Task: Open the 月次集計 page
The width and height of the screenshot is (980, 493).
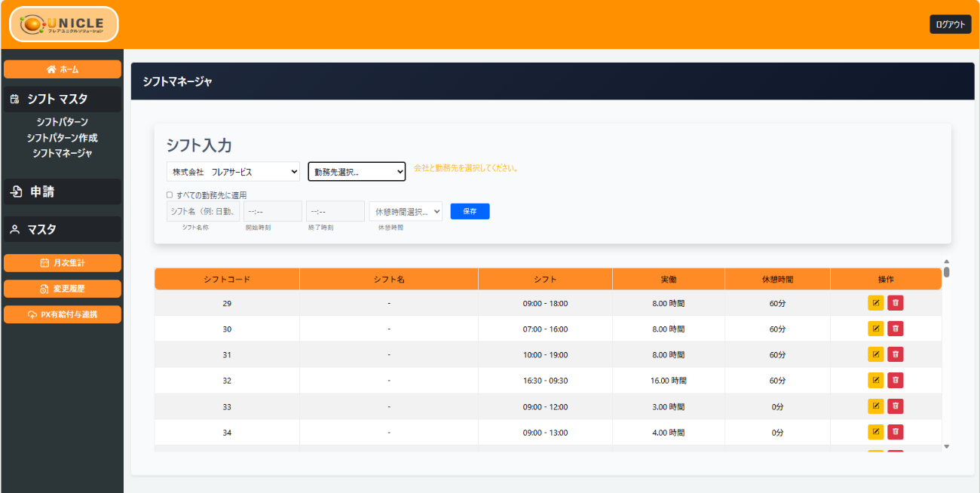Action: coord(62,263)
